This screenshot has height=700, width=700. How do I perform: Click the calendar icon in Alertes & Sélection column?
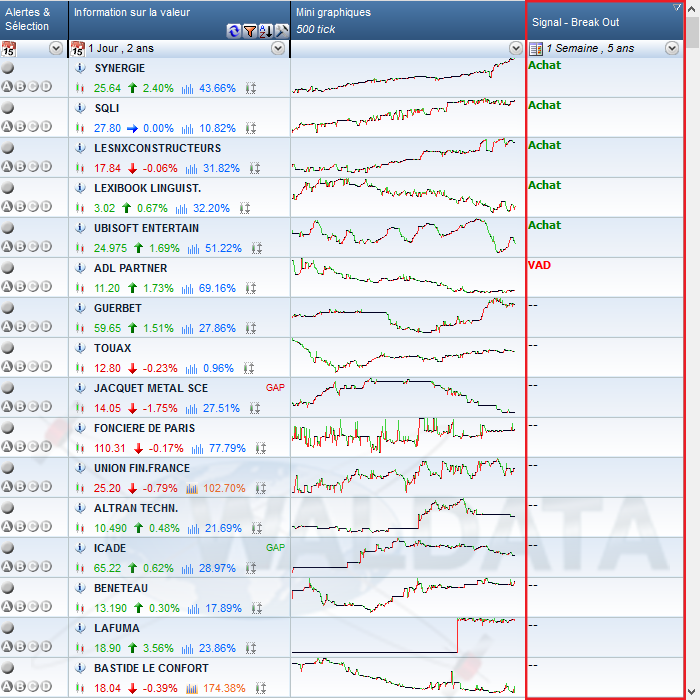click(x=8, y=48)
